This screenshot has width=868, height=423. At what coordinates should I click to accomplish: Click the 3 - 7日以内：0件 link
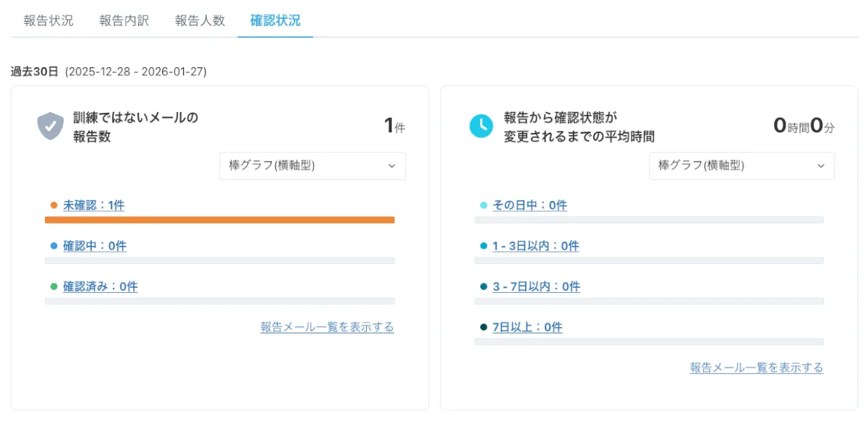pyautogui.click(x=536, y=286)
